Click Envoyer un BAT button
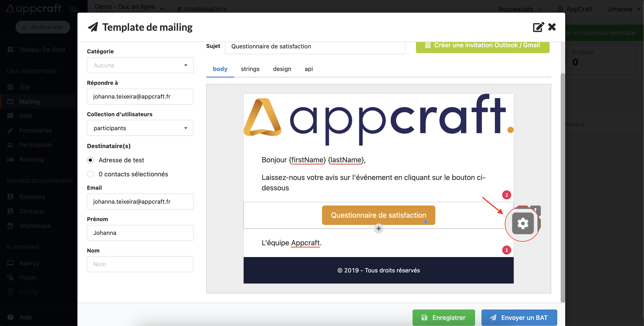Image resolution: width=644 pixels, height=326 pixels. click(519, 317)
